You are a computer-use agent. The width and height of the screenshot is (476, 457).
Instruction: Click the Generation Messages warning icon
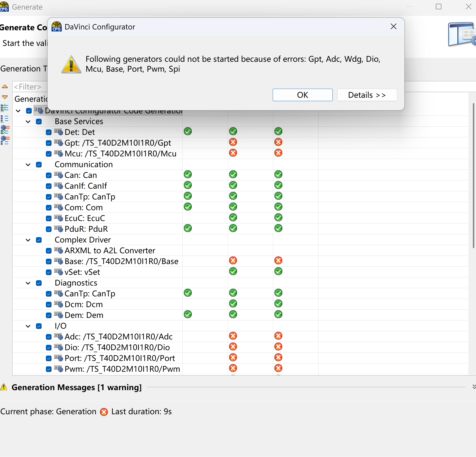[x=4, y=387]
